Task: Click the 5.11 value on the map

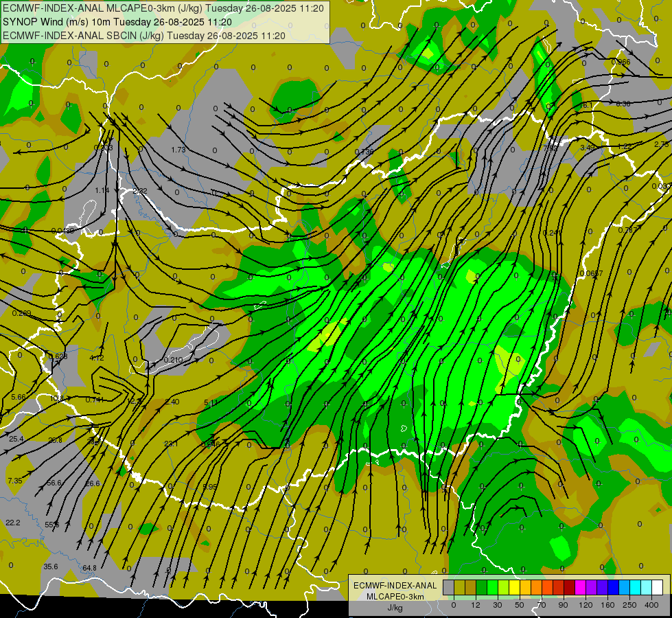Action: tap(211, 402)
